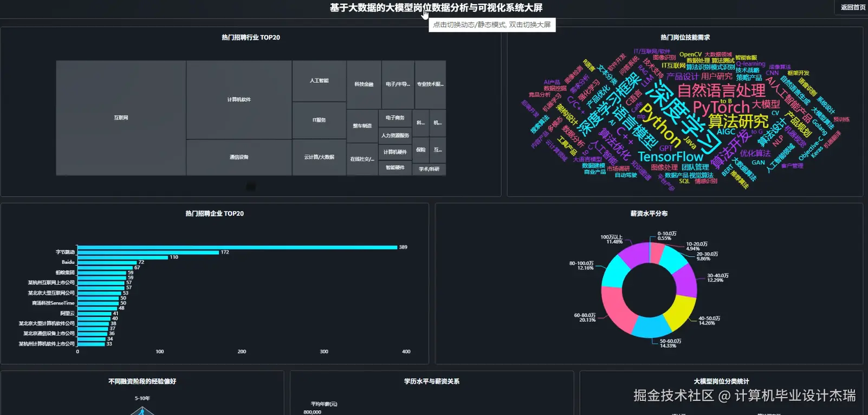
Task: Click the 60-80.0万 pink donut slice
Action: pyautogui.click(x=616, y=310)
